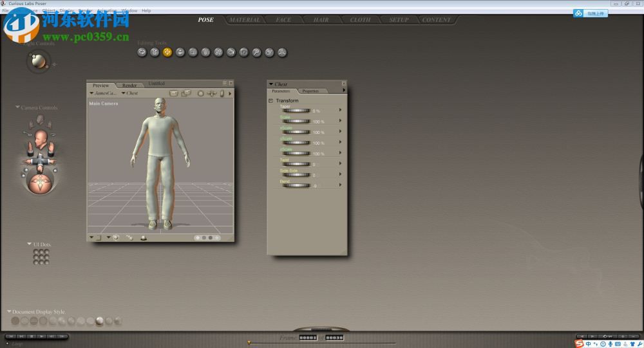Click the highlighted Translate/Pull tool

coord(167,52)
